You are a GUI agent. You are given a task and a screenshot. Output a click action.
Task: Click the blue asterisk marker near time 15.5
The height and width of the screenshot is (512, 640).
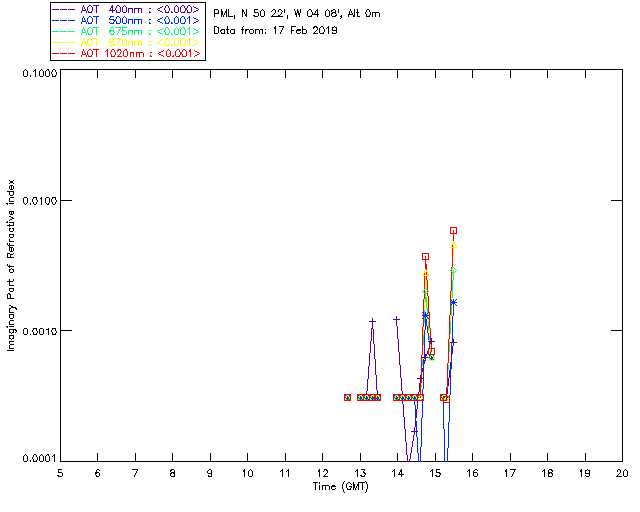point(453,303)
